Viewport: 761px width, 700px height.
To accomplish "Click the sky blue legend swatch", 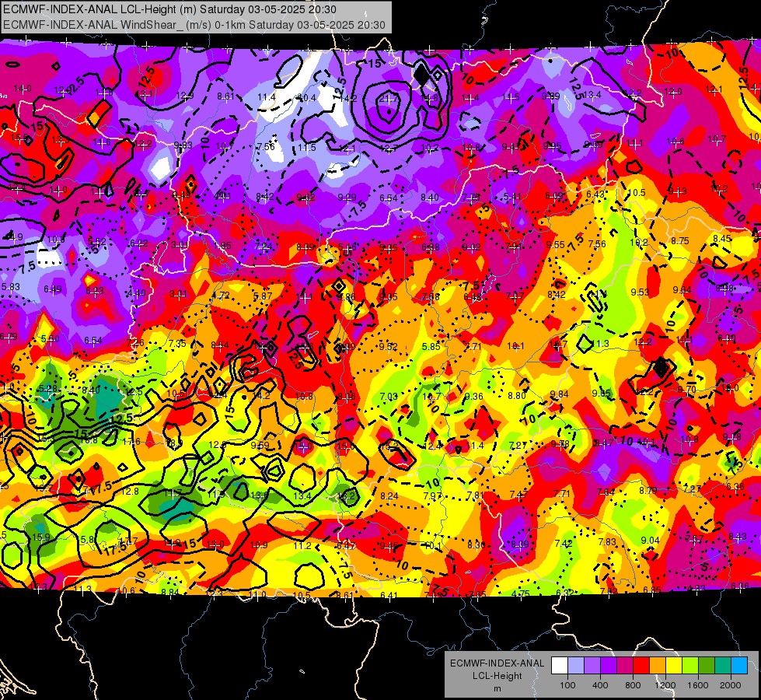I will pyautogui.click(x=739, y=665).
